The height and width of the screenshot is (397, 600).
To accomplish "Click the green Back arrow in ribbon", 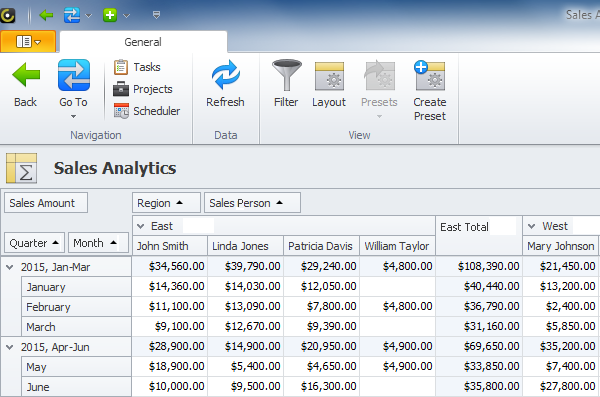I will [26, 84].
